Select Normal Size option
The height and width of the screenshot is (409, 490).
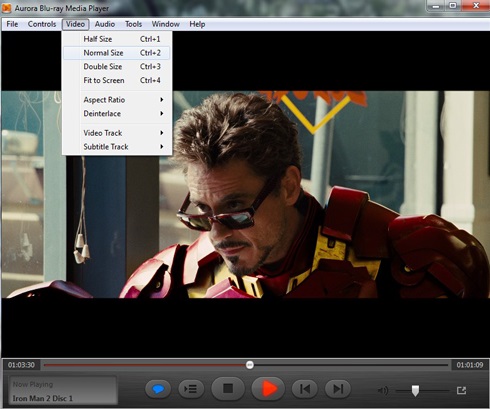[117, 53]
